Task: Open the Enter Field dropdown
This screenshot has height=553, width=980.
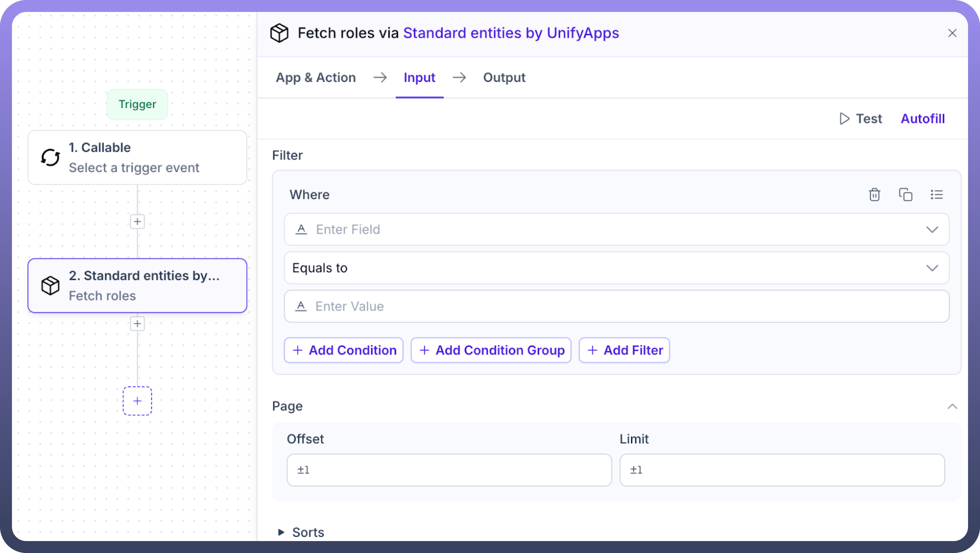Action: tap(932, 230)
